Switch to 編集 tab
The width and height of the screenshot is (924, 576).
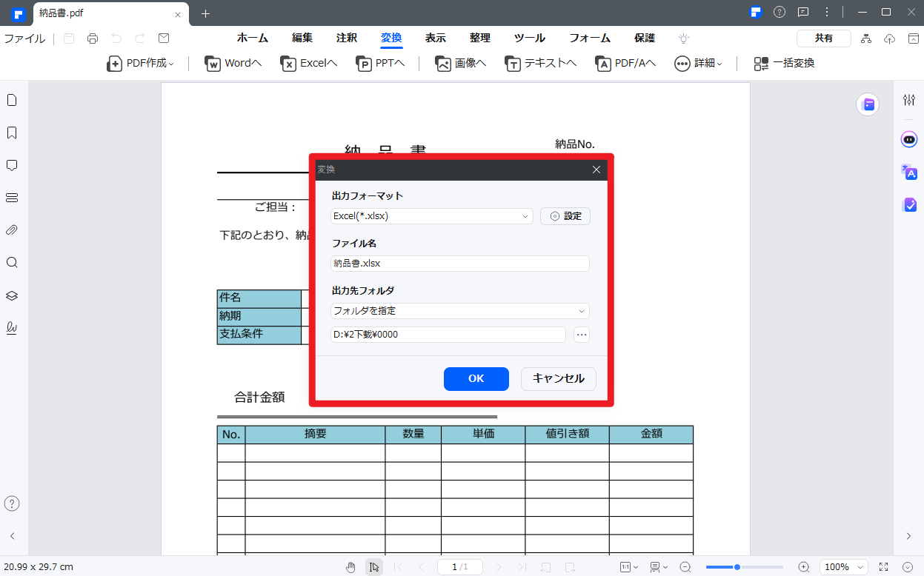coord(302,38)
